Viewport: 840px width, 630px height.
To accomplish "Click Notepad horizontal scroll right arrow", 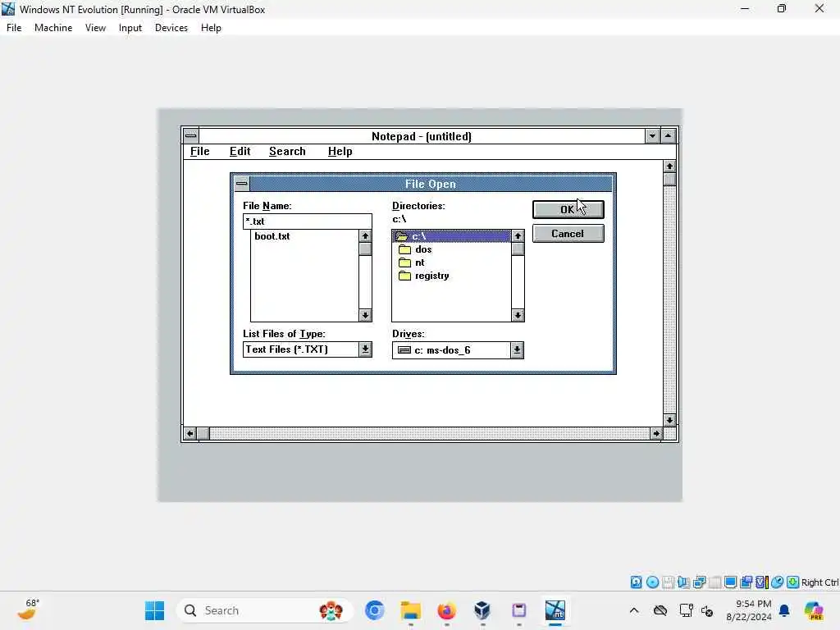I will pos(656,433).
